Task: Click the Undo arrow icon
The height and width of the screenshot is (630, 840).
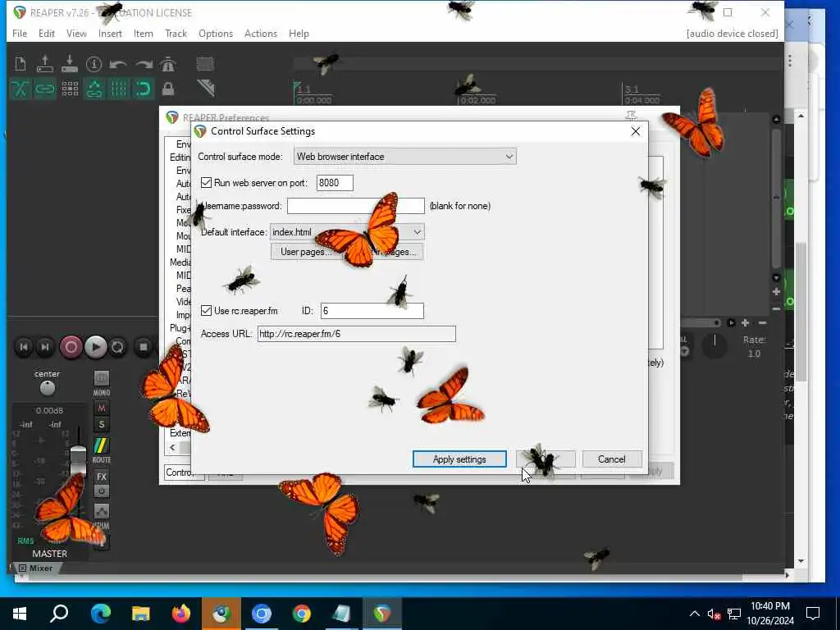Action: coord(118,64)
